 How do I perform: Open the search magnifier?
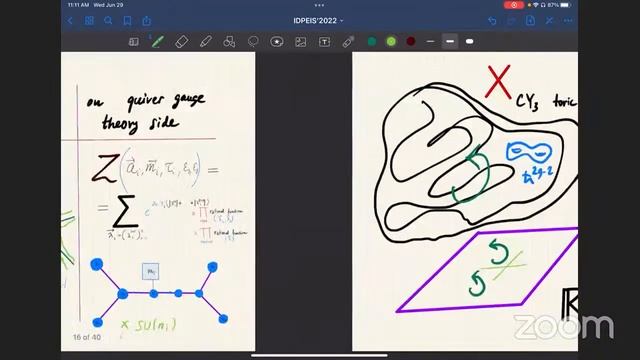[108, 20]
